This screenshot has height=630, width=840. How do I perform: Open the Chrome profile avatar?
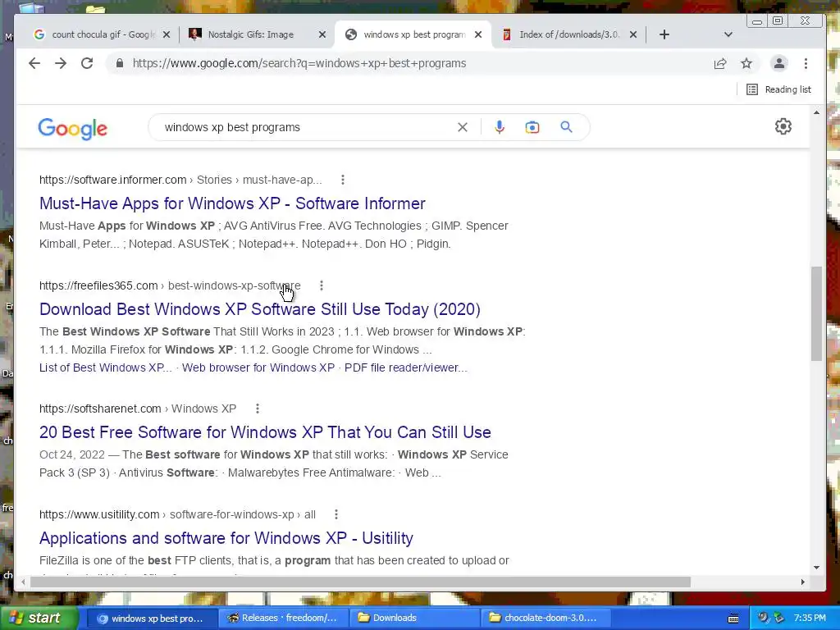pos(779,63)
